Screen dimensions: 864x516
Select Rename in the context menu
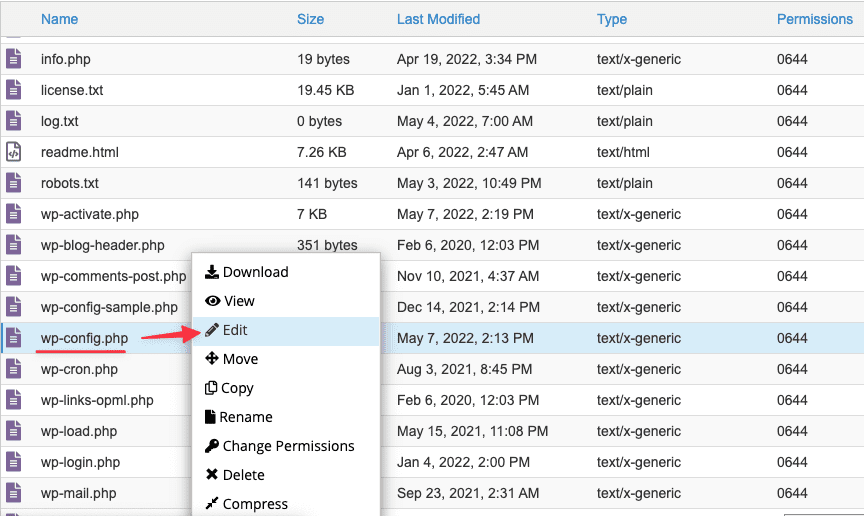[x=246, y=417]
